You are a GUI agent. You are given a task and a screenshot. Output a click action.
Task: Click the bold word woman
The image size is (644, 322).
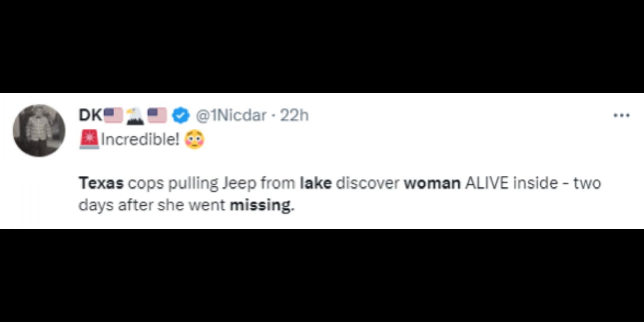(x=432, y=183)
